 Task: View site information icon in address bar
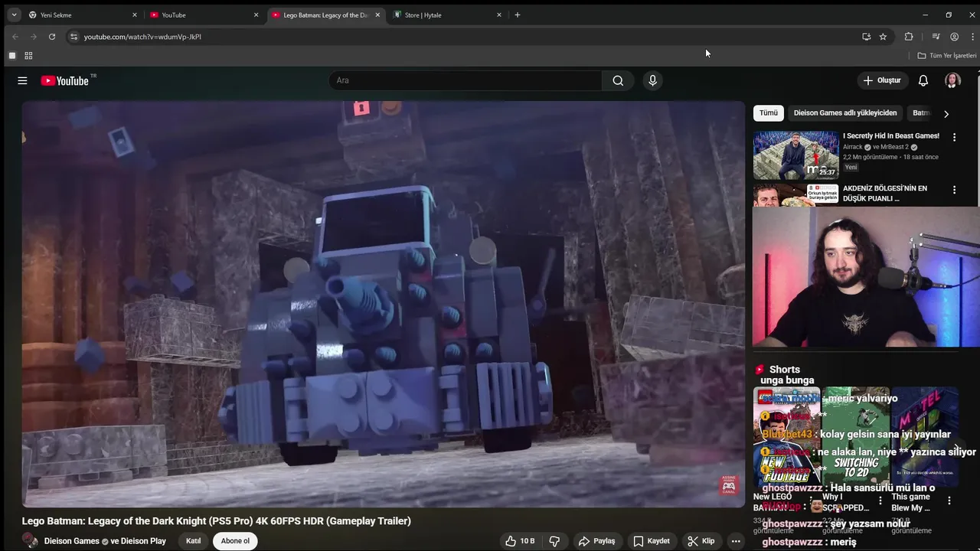point(73,37)
